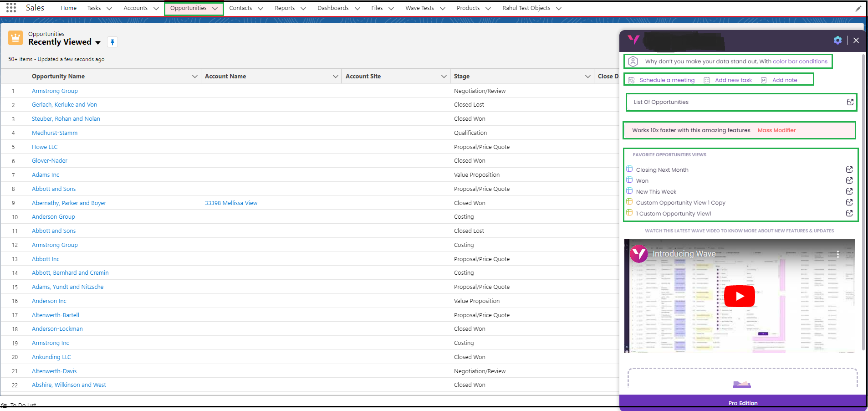The height and width of the screenshot is (411, 868).
Task: Click the Pro Edition banner
Action: click(743, 403)
